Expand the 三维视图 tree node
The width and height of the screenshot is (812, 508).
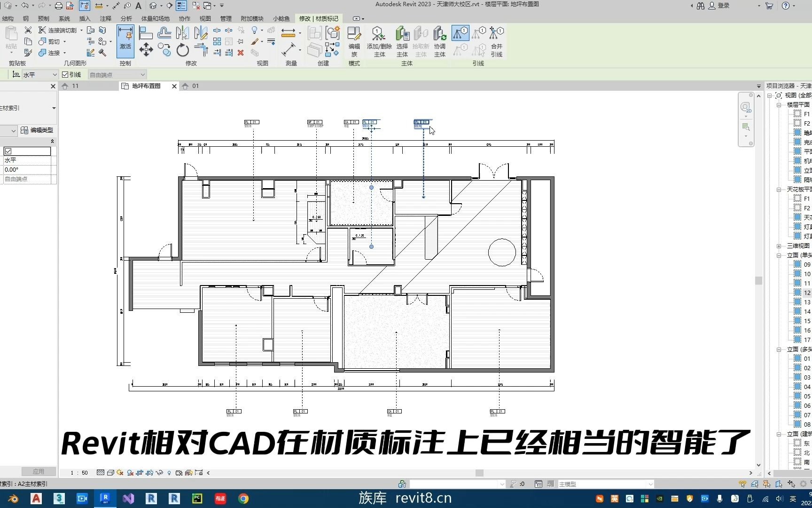(779, 246)
